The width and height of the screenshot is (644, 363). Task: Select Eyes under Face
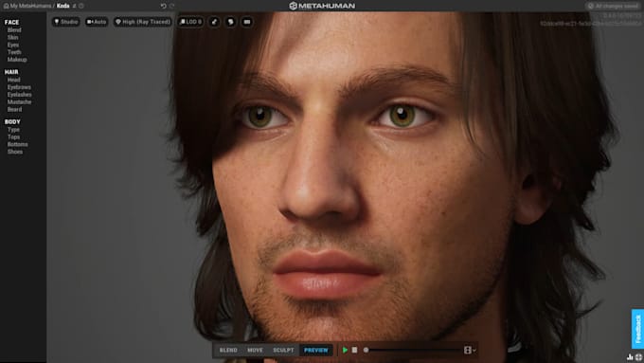pos(13,45)
